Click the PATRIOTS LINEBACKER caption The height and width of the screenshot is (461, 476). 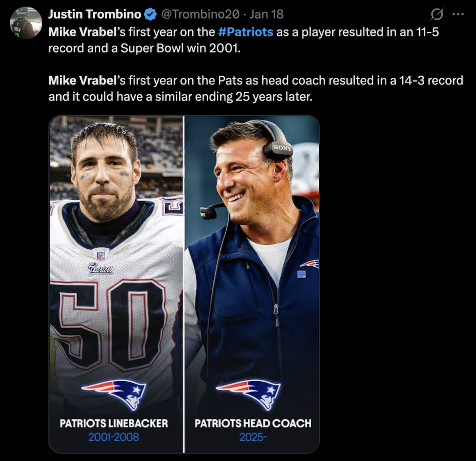[x=114, y=424]
